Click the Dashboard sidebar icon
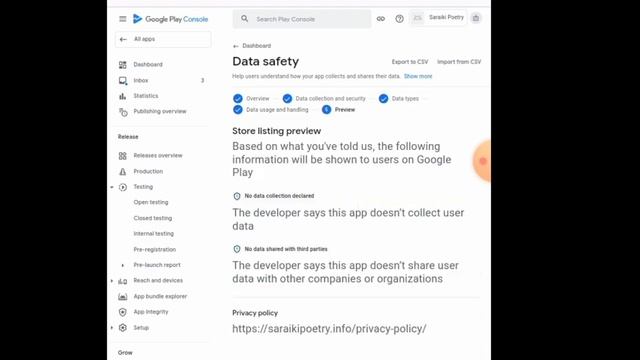Image resolution: width=640 pixels, height=360 pixels. 122,64
